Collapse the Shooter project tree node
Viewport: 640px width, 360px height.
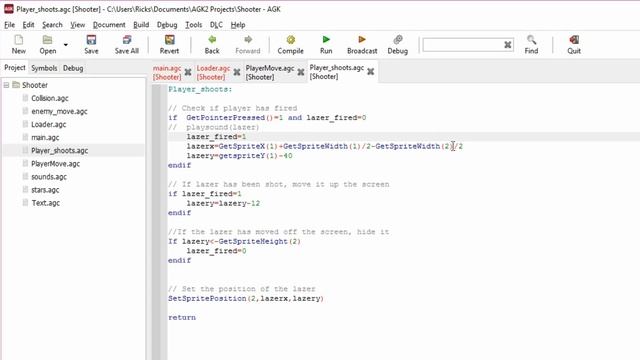tap(7, 85)
